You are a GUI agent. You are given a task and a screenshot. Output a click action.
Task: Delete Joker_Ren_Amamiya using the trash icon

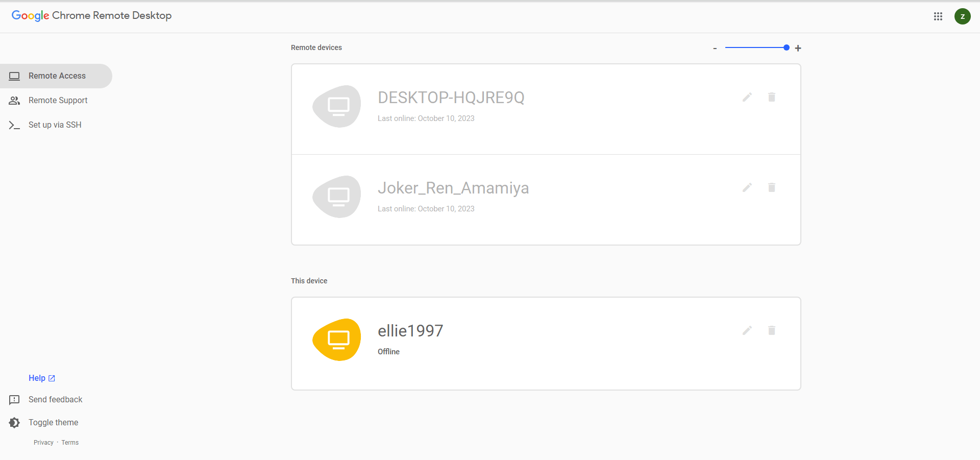click(771, 187)
